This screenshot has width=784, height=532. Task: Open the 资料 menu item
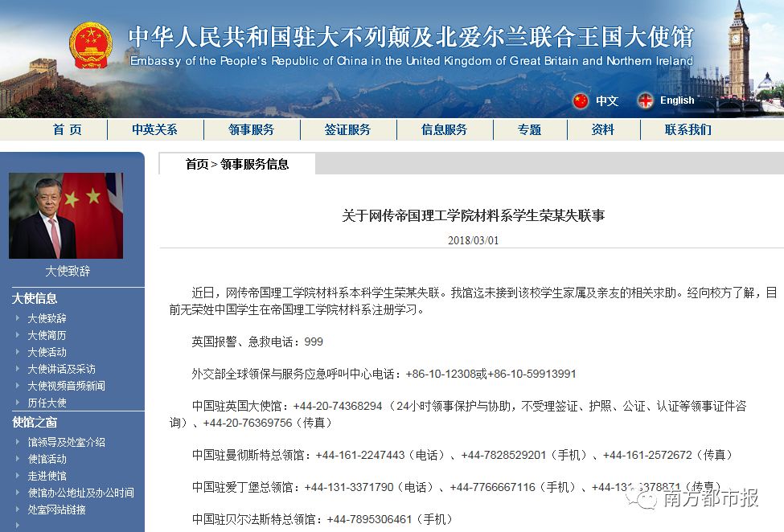point(602,130)
